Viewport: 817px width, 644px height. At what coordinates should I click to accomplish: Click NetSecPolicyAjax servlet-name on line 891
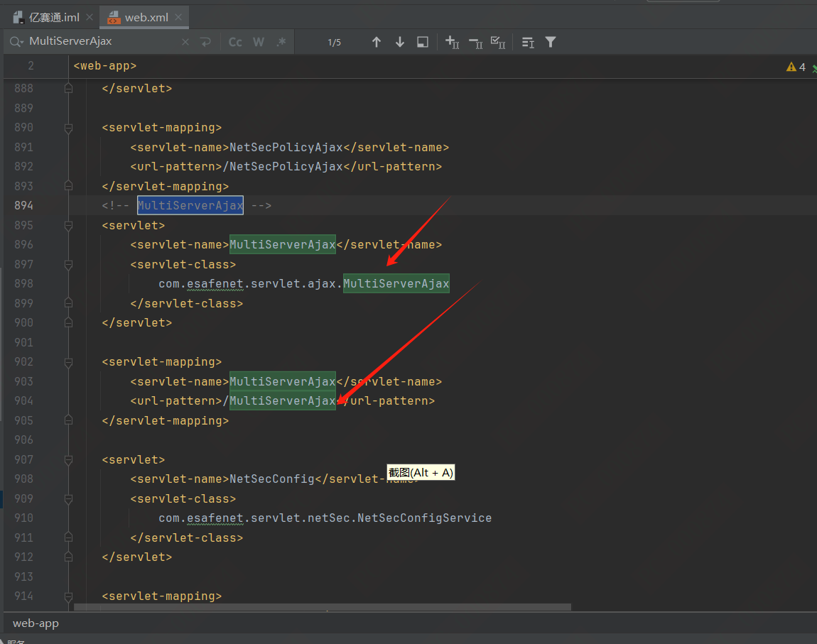click(286, 148)
